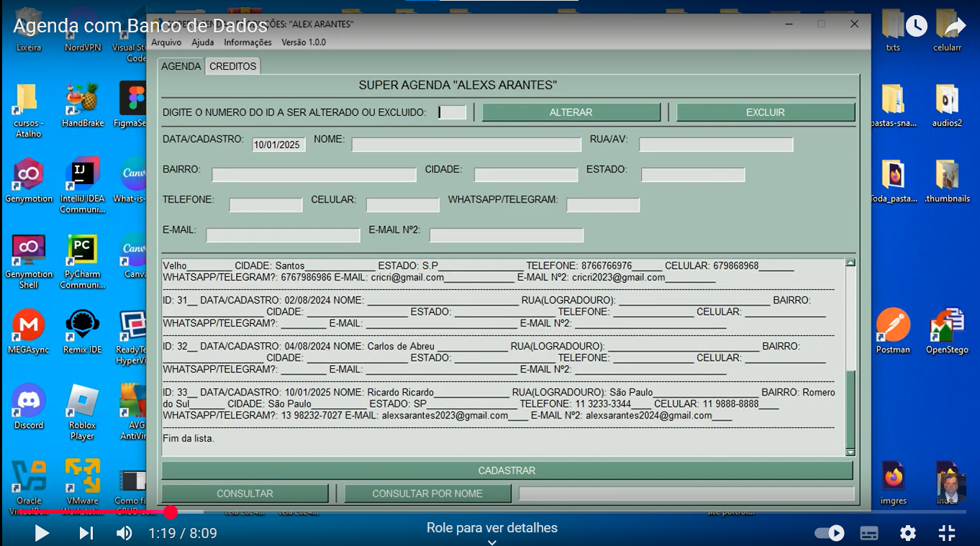
Task: Click the Watch Later clock icon
Action: pos(916,27)
